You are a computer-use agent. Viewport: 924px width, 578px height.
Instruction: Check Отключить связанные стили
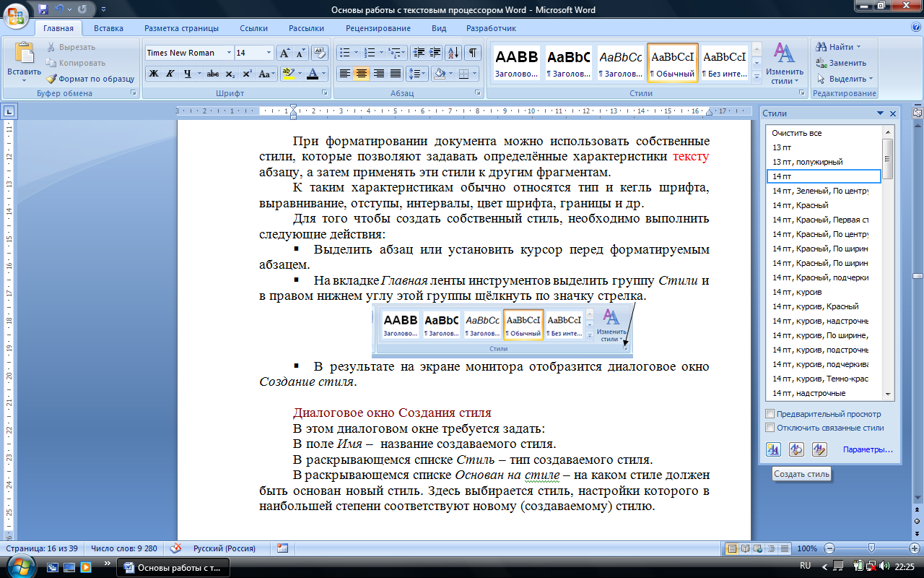click(x=770, y=428)
